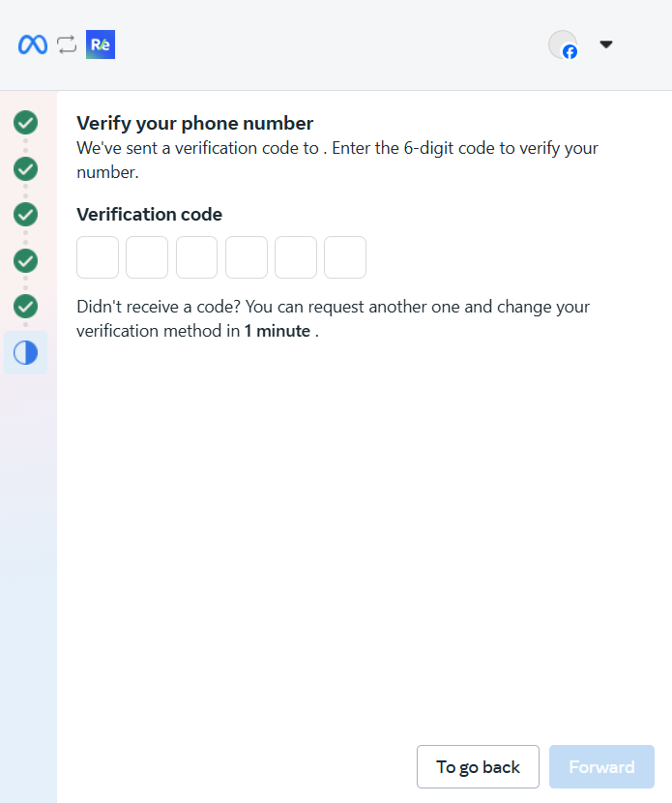The height and width of the screenshot is (803, 672).
Task: Select the fourth completed step checkmark
Action: click(x=25, y=260)
